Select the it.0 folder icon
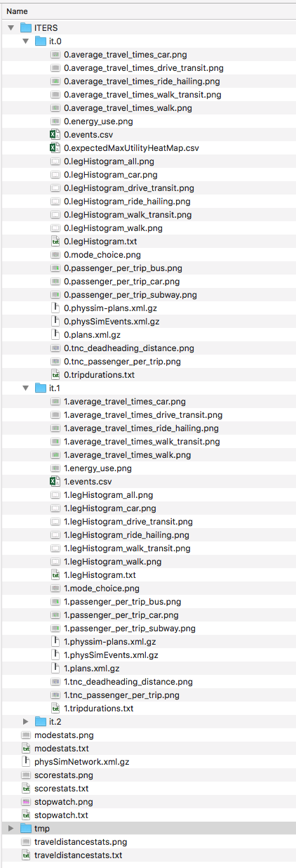The image size is (296, 868). pyautogui.click(x=41, y=41)
